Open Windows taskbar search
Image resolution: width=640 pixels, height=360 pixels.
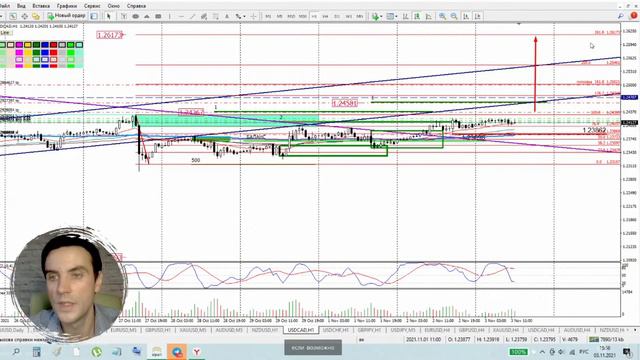(x=16, y=351)
